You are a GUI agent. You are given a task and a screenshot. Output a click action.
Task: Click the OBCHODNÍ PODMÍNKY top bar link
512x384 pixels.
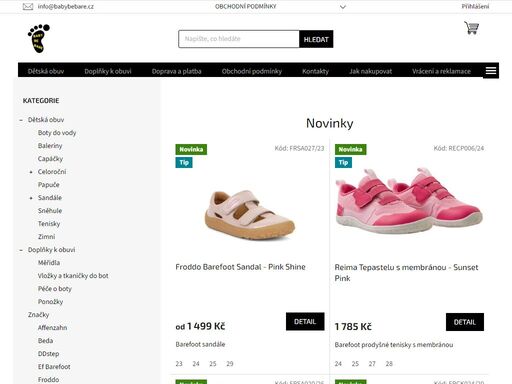tap(246, 7)
